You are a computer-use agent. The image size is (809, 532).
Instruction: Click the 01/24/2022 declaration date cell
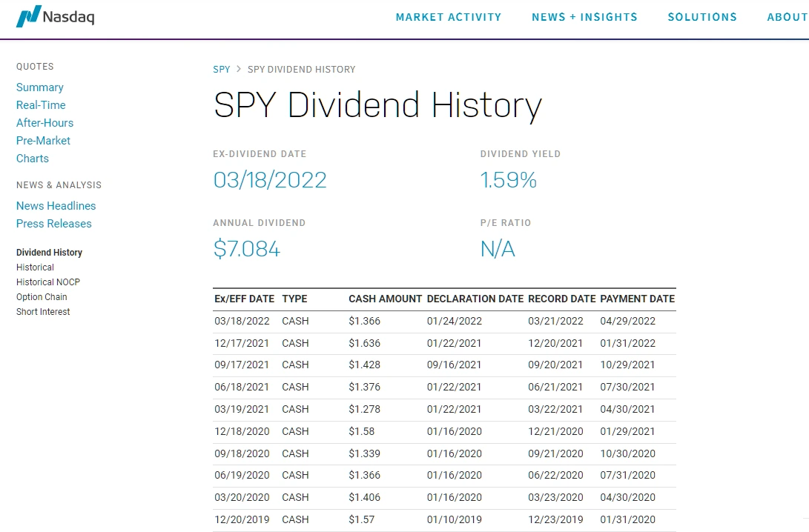click(454, 321)
